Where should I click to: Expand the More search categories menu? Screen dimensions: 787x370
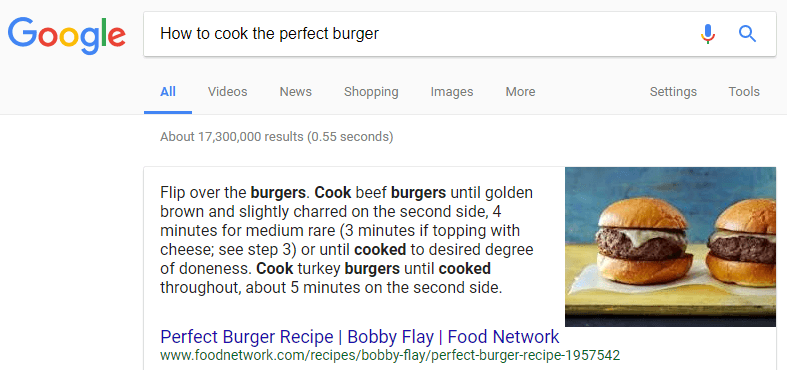[520, 92]
